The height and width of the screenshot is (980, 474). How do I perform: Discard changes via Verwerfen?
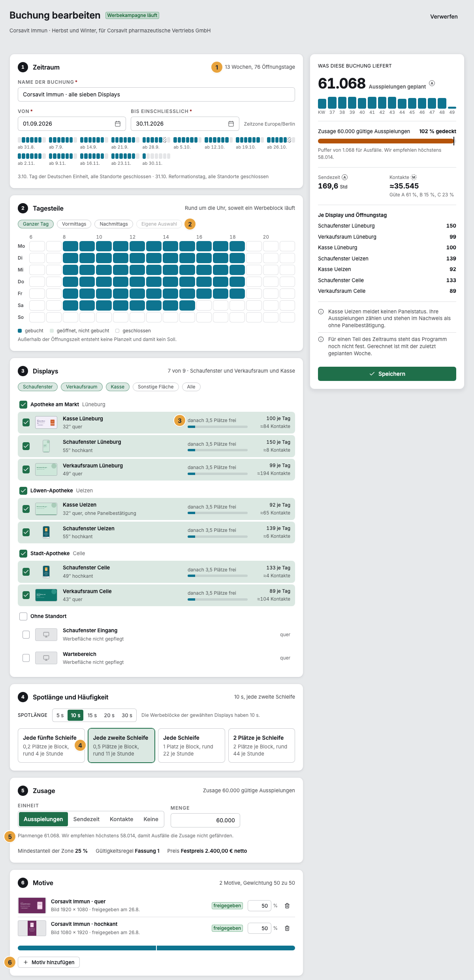pos(444,17)
